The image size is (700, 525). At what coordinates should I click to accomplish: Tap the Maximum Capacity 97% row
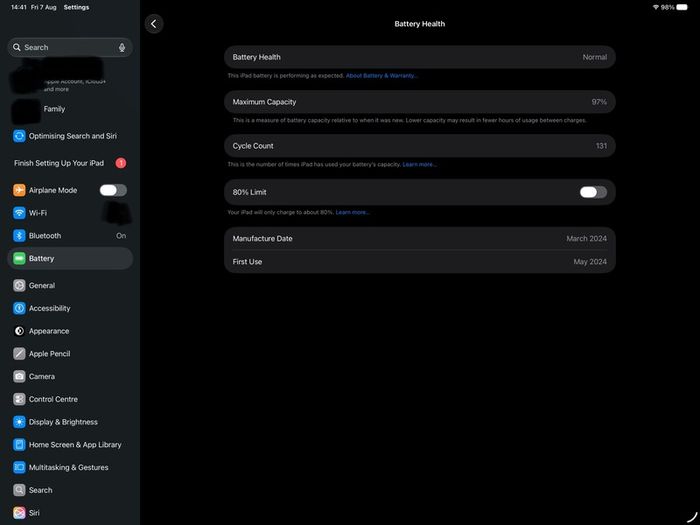pyautogui.click(x=420, y=102)
